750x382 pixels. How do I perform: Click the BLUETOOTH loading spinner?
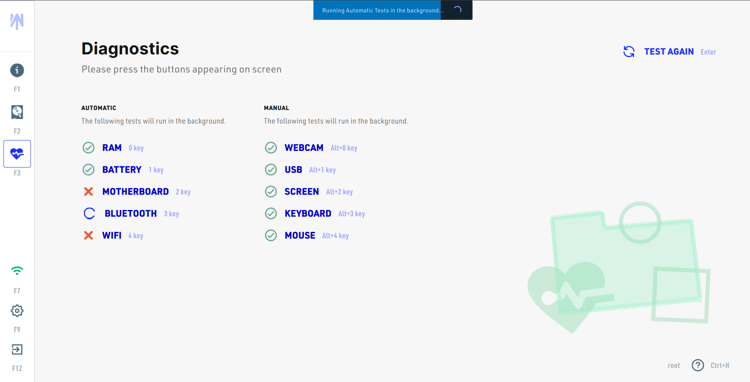89,214
